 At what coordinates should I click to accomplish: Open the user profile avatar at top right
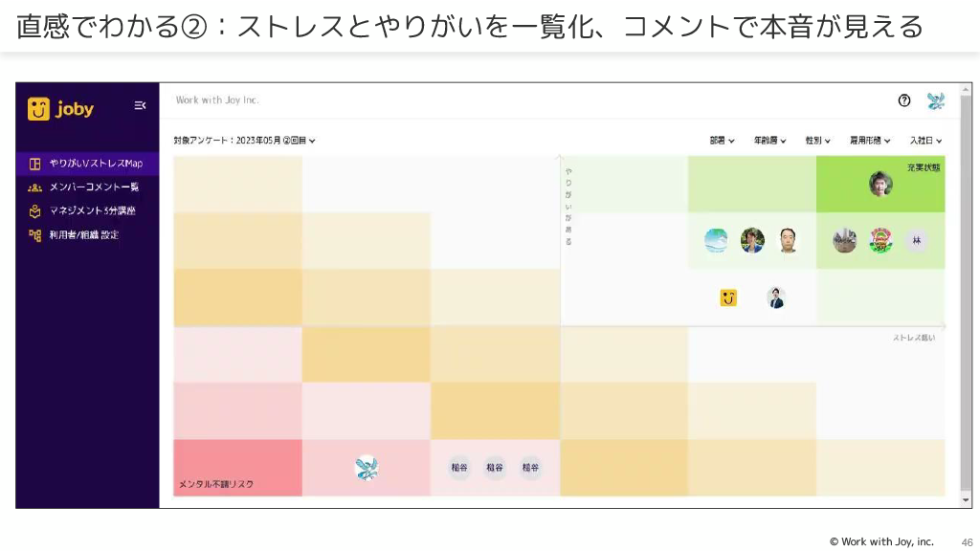click(935, 100)
